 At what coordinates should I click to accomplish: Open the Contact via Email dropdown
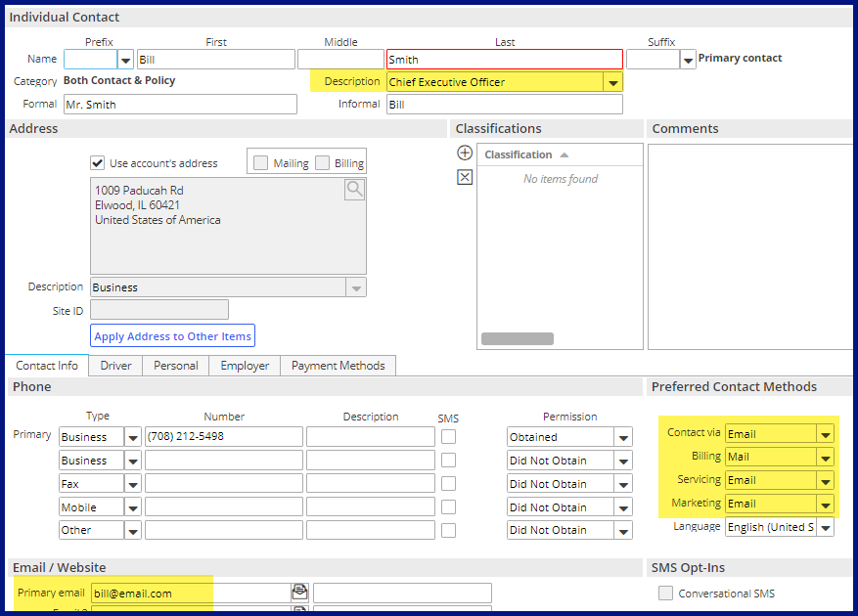(x=825, y=434)
